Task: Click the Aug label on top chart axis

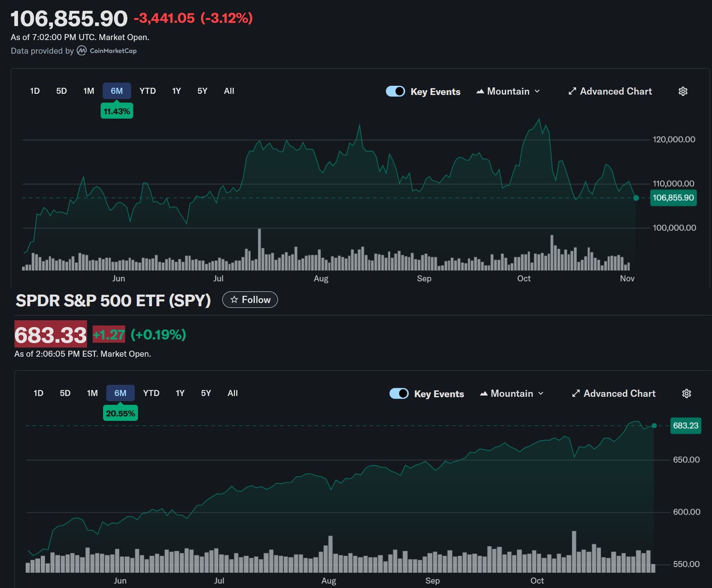Action: (x=321, y=279)
